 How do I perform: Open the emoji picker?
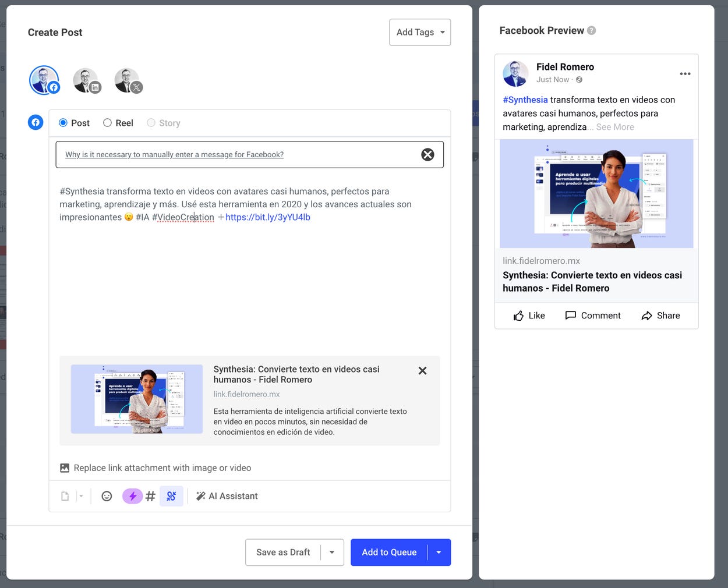[107, 496]
